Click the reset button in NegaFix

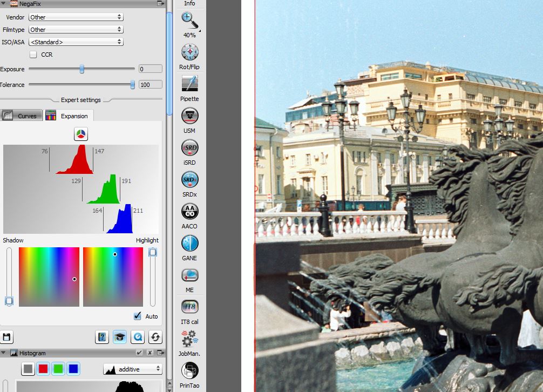coord(155,337)
